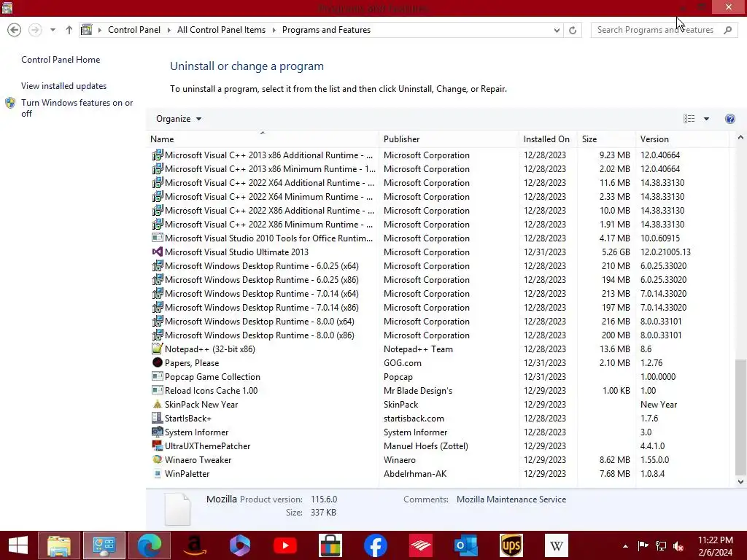Open Microsoft Edge from taskbar
The image size is (747, 560).
click(150, 545)
